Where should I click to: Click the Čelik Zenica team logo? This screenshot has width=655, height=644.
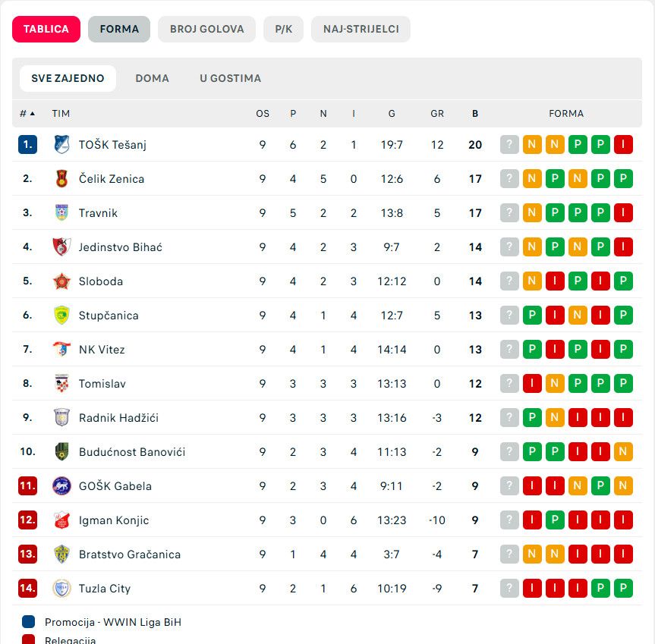(x=61, y=178)
